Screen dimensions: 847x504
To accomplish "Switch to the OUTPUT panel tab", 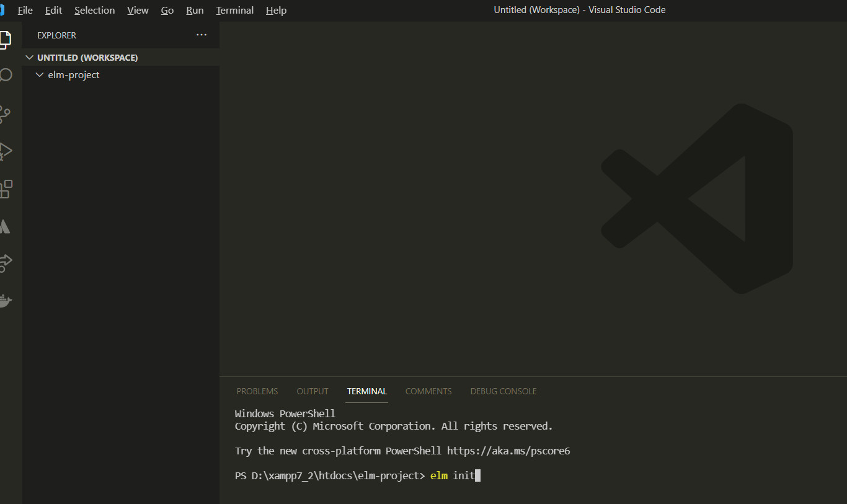I will pos(313,391).
